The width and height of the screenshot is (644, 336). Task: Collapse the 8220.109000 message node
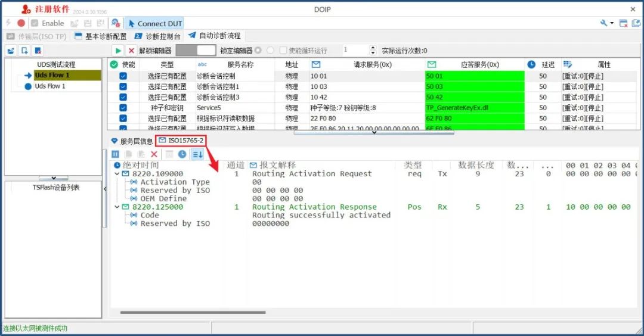click(117, 174)
